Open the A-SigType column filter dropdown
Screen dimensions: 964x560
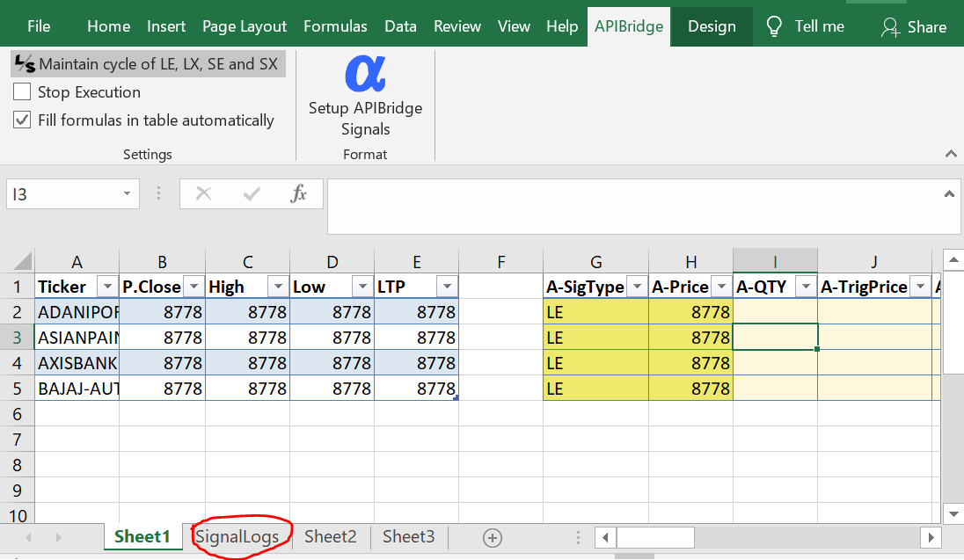637,287
